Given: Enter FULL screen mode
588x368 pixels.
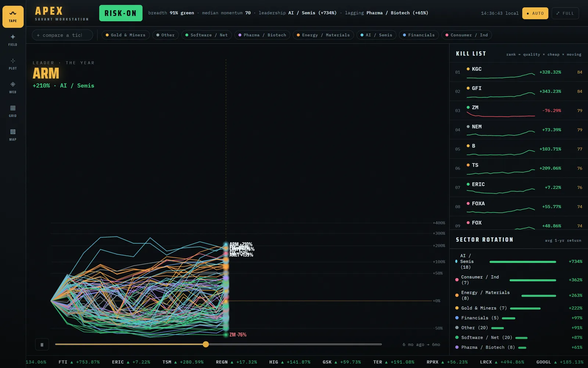Looking at the screenshot, I should point(565,13).
